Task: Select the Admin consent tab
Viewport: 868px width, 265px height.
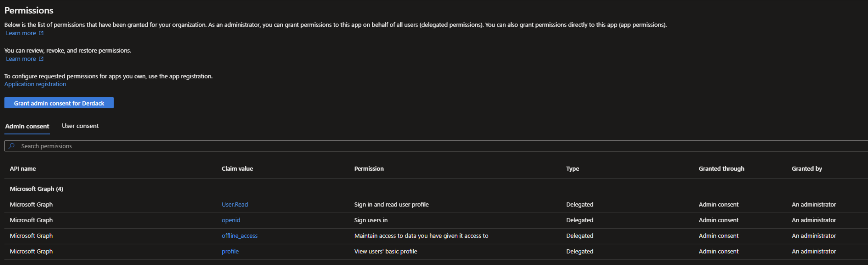Action: [27, 126]
